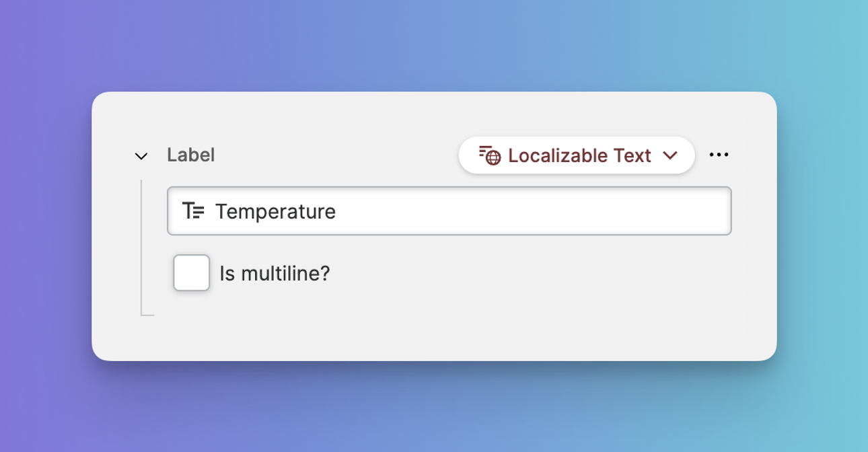Image resolution: width=868 pixels, height=452 pixels.
Task: Open the Localizable Text type dropdown
Action: (x=576, y=155)
